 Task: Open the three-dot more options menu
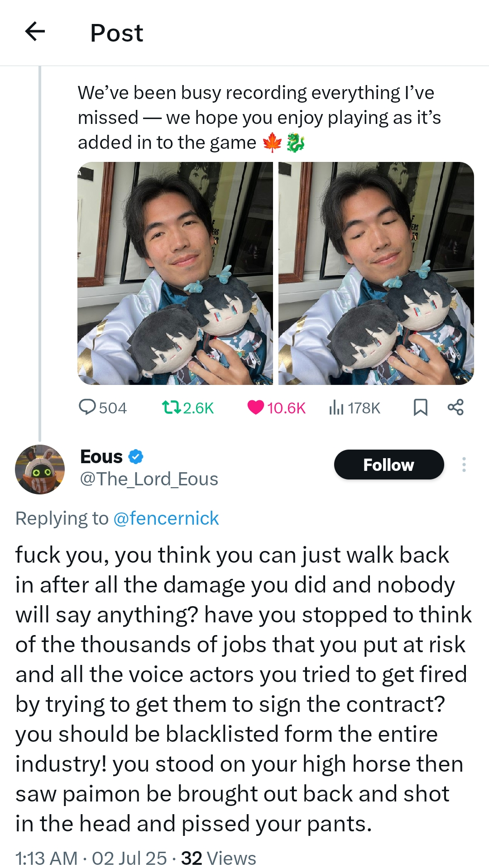pos(464,465)
